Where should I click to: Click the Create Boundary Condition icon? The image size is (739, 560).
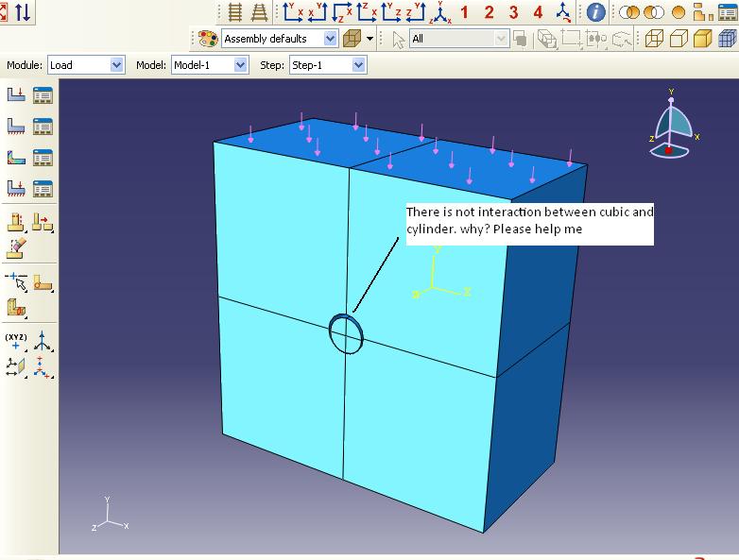click(x=17, y=126)
